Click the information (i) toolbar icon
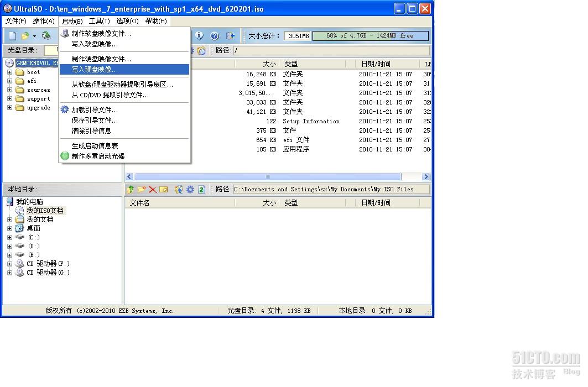The width and height of the screenshot is (588, 387). pyautogui.click(x=199, y=35)
